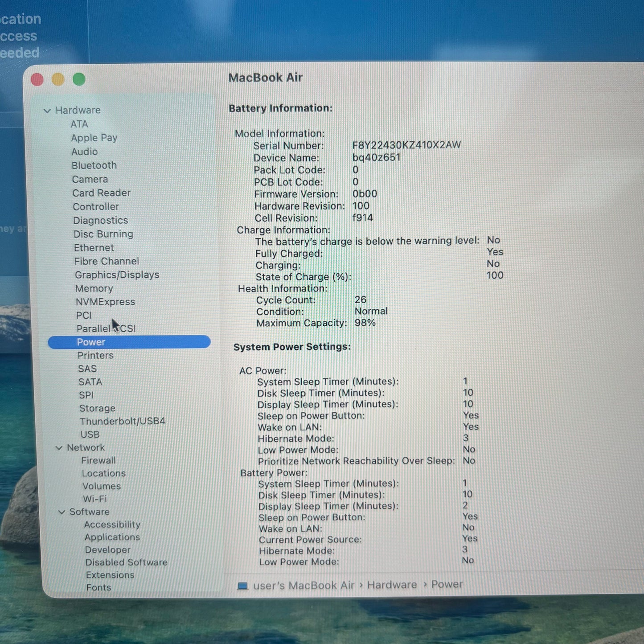The width and height of the screenshot is (644, 644).
Task: Click the Condition value Normal
Action: (x=371, y=311)
